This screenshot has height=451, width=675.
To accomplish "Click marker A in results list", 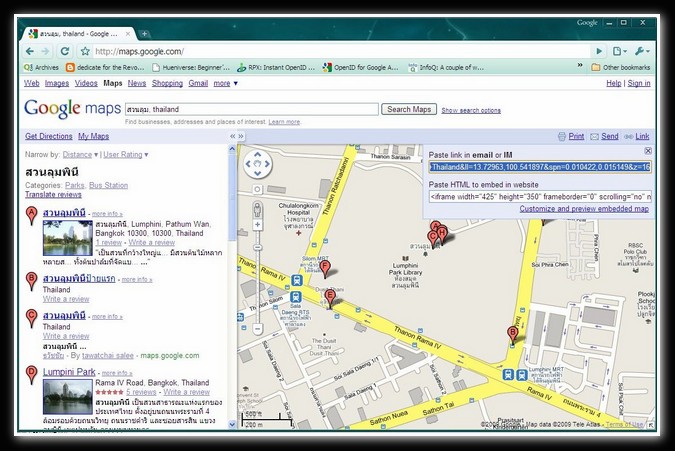I will click(31, 214).
